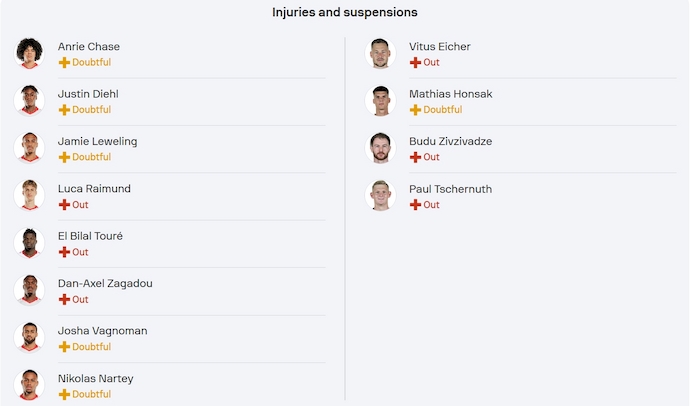Click the Injuries and suspensions heading
Image resolution: width=690 pixels, height=406 pixels.
pos(345,13)
